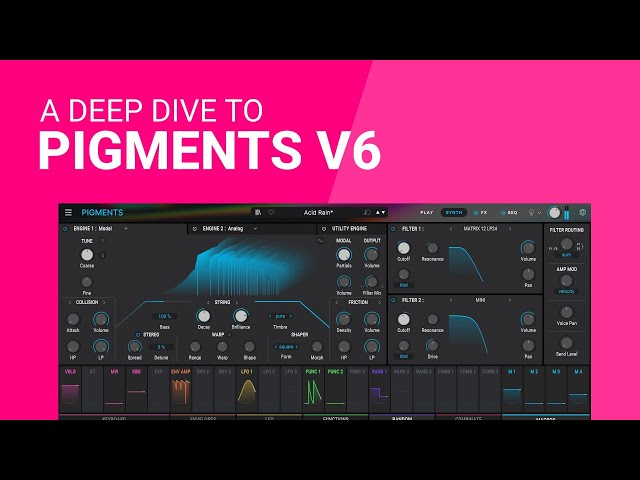Toggle Engine 2 power button
This screenshot has width=640, height=480.
[x=195, y=229]
